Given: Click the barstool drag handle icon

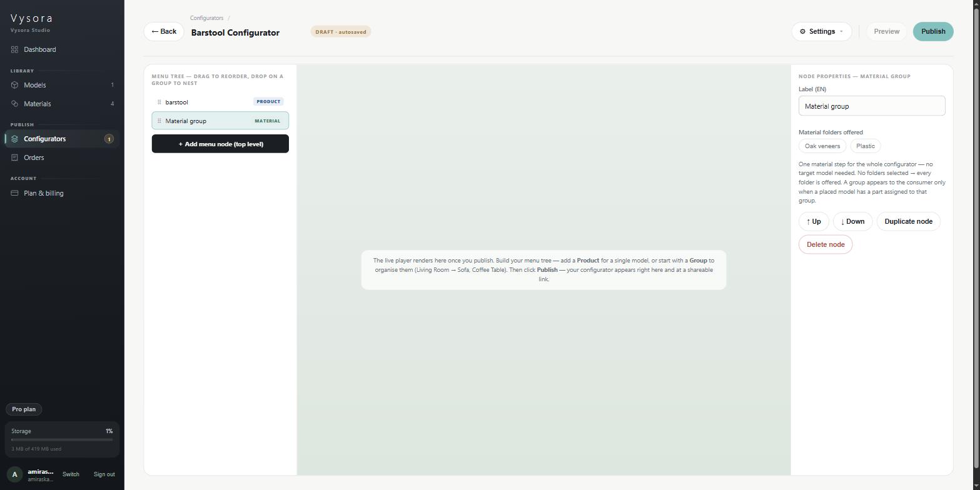Looking at the screenshot, I should pyautogui.click(x=159, y=102).
